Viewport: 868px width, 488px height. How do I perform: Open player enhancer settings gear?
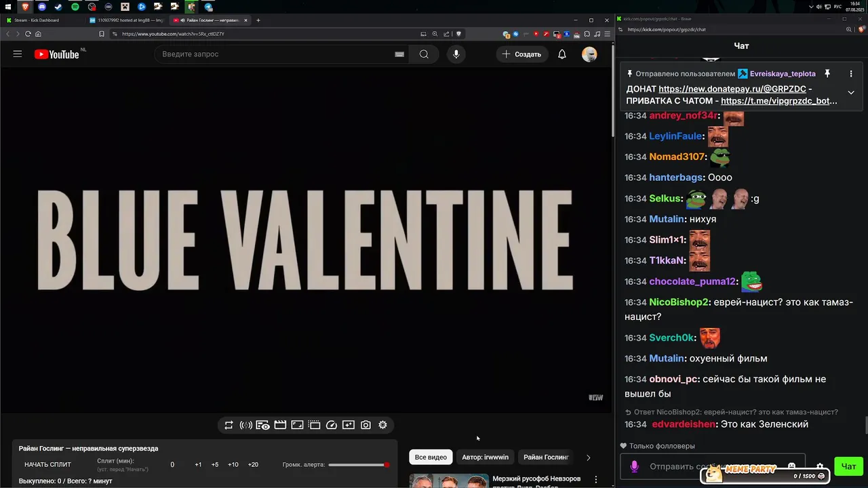(382, 425)
